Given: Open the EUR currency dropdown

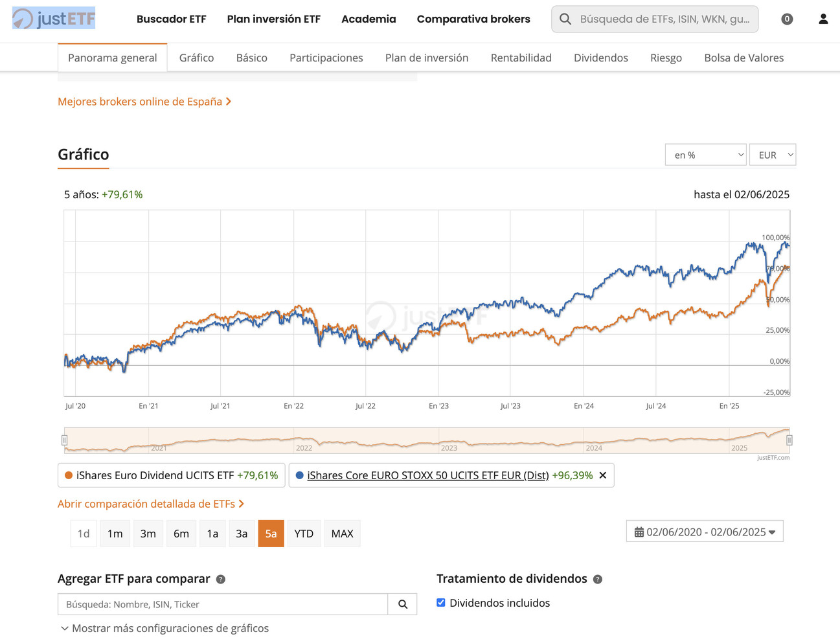Looking at the screenshot, I should coord(773,155).
